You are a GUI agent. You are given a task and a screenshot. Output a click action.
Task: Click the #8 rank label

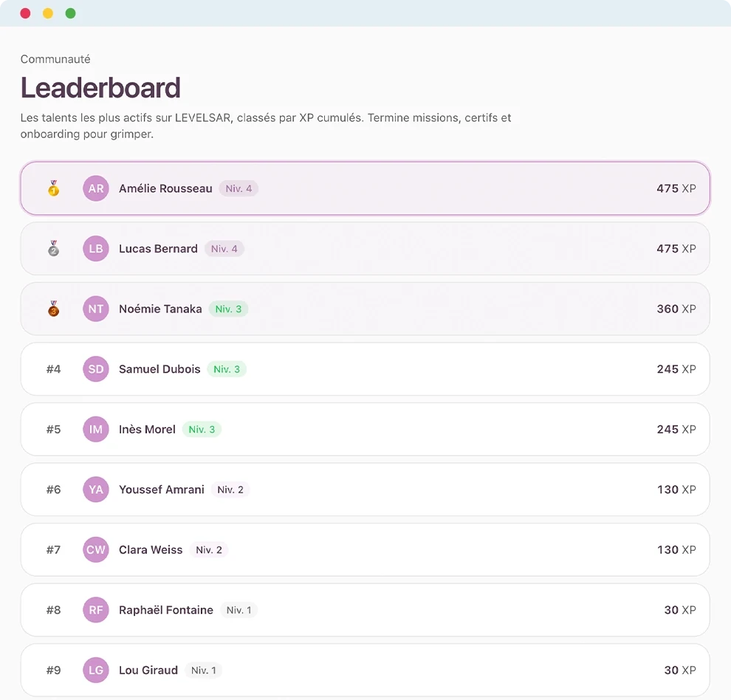(54, 609)
